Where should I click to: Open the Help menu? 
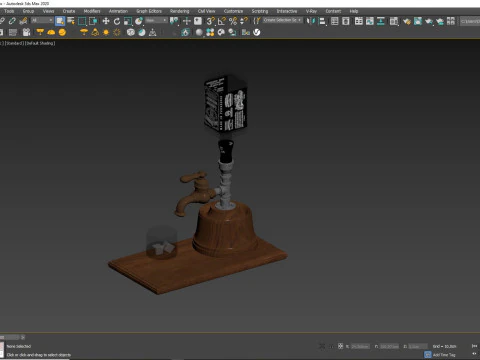pos(354,11)
